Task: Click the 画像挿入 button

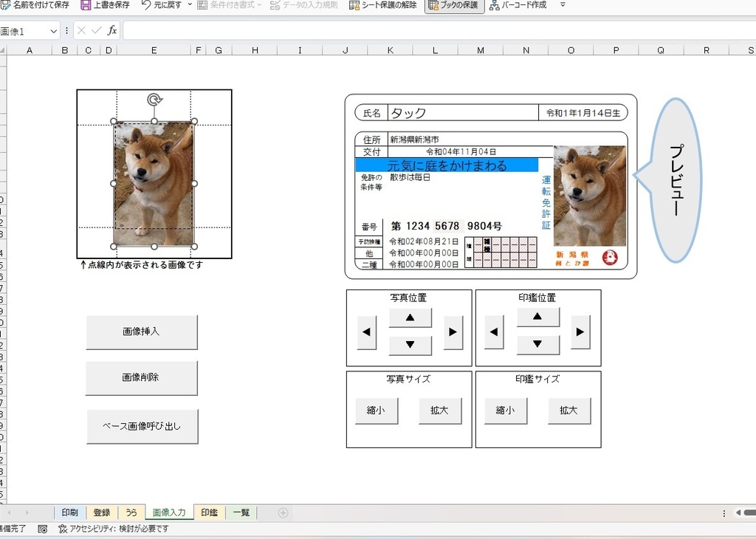Action: coord(142,332)
